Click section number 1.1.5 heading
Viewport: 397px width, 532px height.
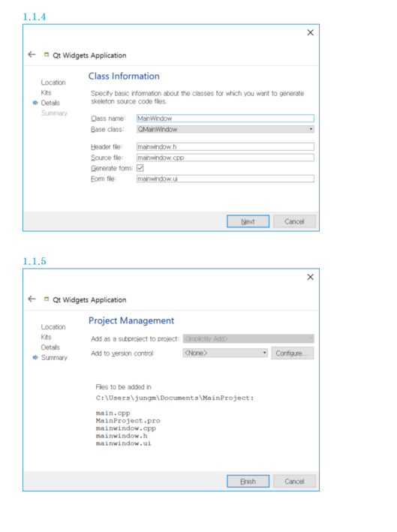point(35,261)
